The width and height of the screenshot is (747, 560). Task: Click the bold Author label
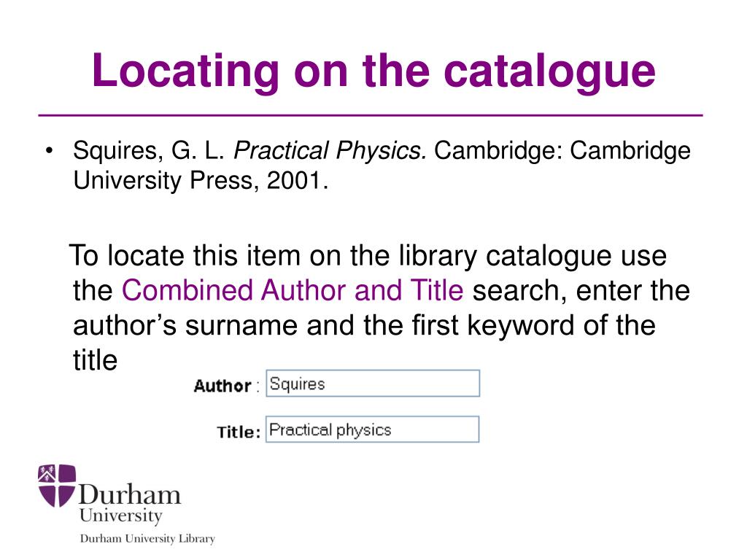tap(222, 386)
